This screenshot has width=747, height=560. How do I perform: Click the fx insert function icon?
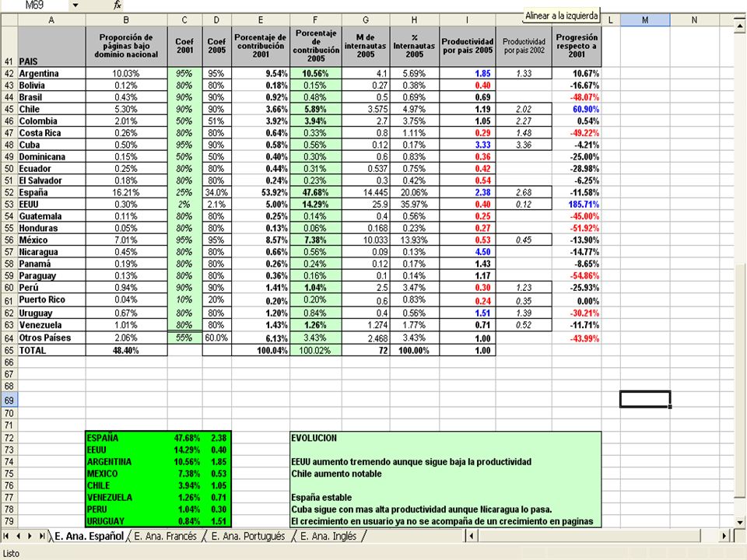coord(117,5)
